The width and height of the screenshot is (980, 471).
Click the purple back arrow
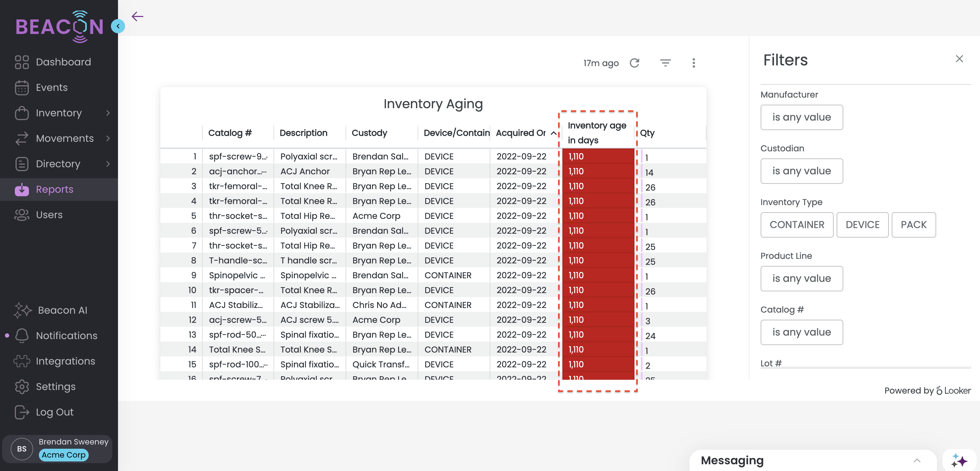(x=137, y=16)
